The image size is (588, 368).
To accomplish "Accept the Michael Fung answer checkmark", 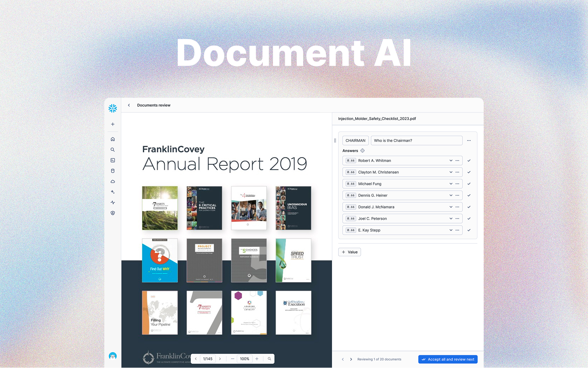I will tap(469, 184).
